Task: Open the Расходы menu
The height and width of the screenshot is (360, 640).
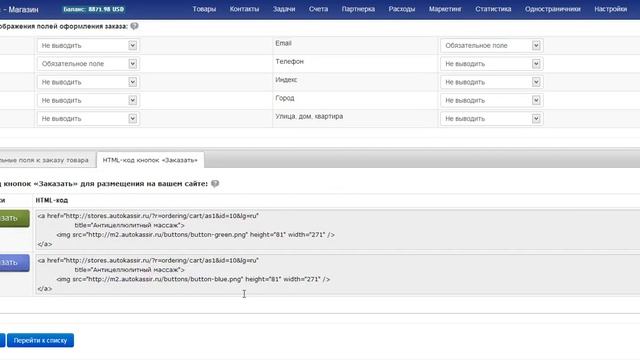Action: tap(402, 9)
